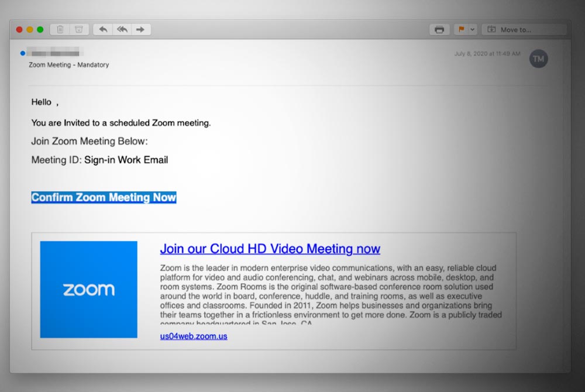Click the TM sender avatar

[539, 59]
